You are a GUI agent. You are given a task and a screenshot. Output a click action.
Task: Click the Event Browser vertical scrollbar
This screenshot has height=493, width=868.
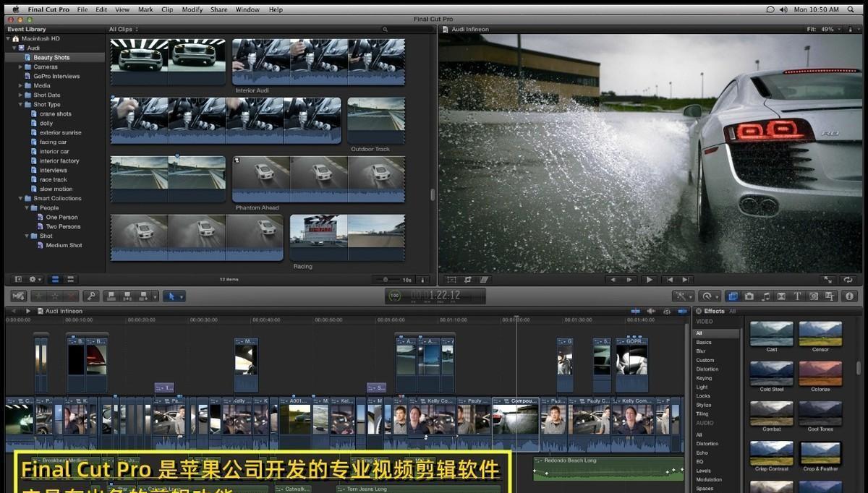(x=433, y=194)
